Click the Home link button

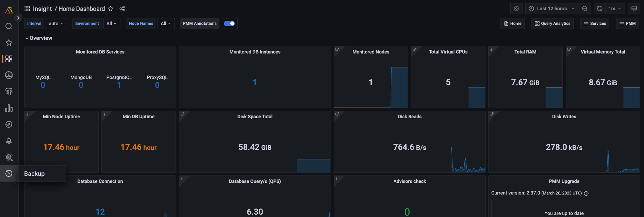coord(512,24)
